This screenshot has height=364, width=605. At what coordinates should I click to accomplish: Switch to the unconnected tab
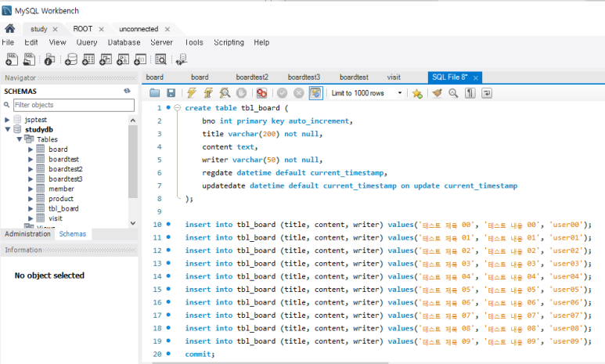(139, 29)
